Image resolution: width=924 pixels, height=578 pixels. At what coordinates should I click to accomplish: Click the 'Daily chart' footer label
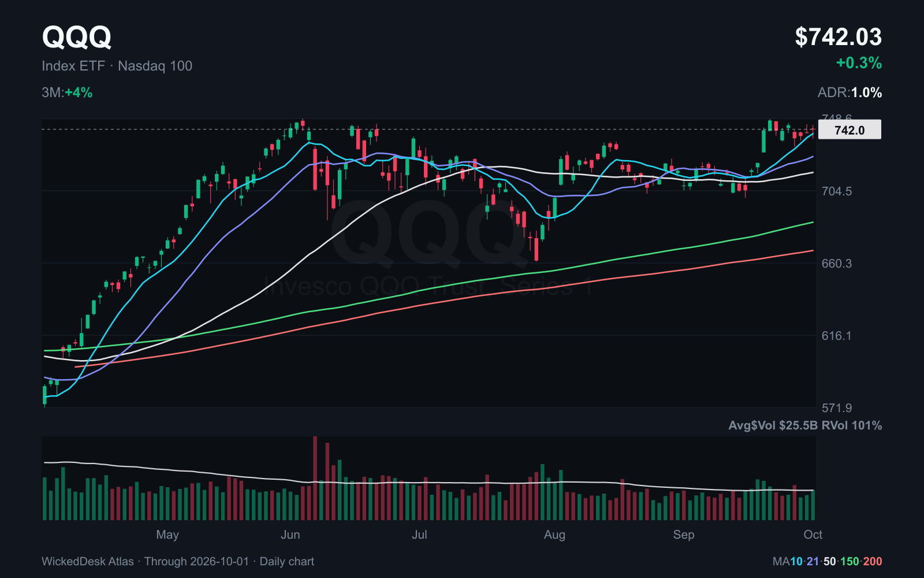(x=287, y=561)
